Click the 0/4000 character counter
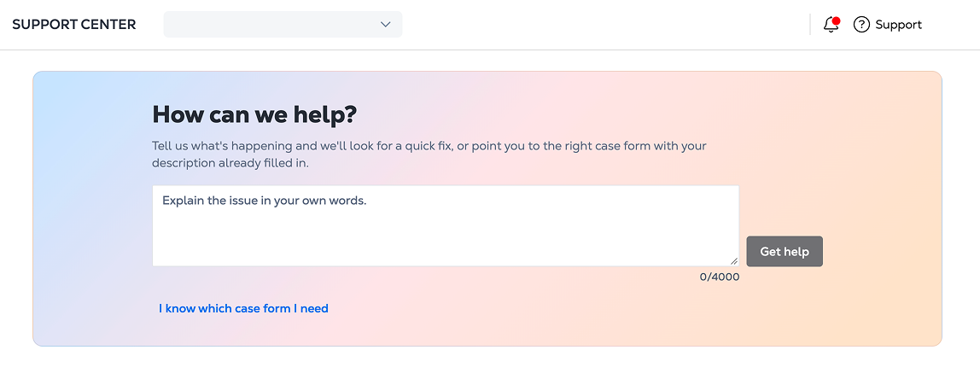The image size is (980, 379). pos(720,277)
